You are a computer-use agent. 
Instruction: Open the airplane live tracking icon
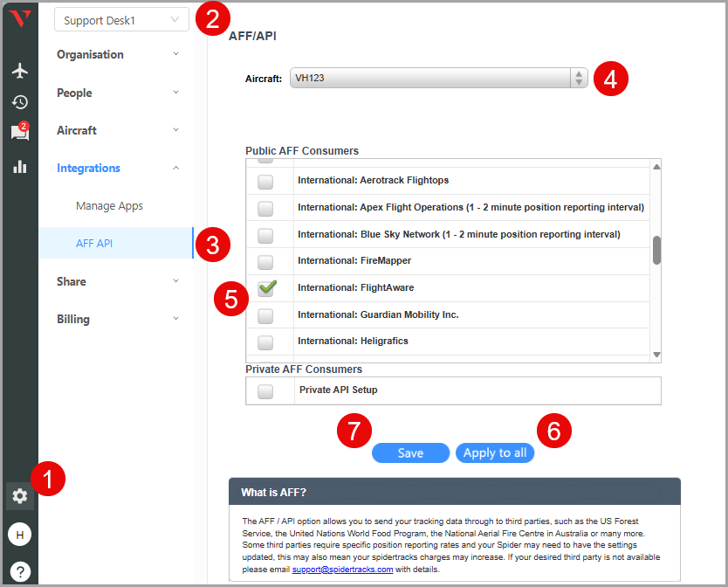coord(19,71)
